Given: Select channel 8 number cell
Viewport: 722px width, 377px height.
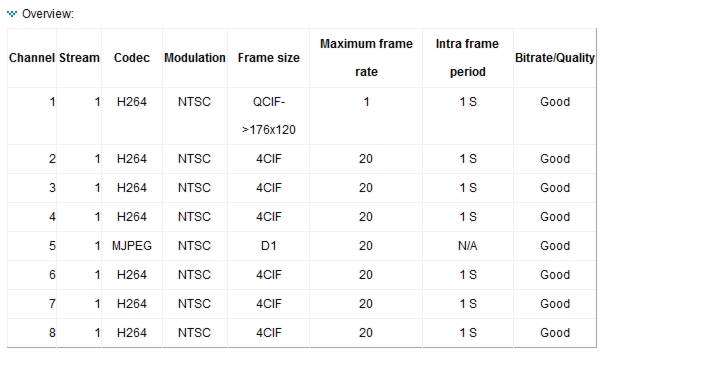Looking at the screenshot, I should [52, 333].
